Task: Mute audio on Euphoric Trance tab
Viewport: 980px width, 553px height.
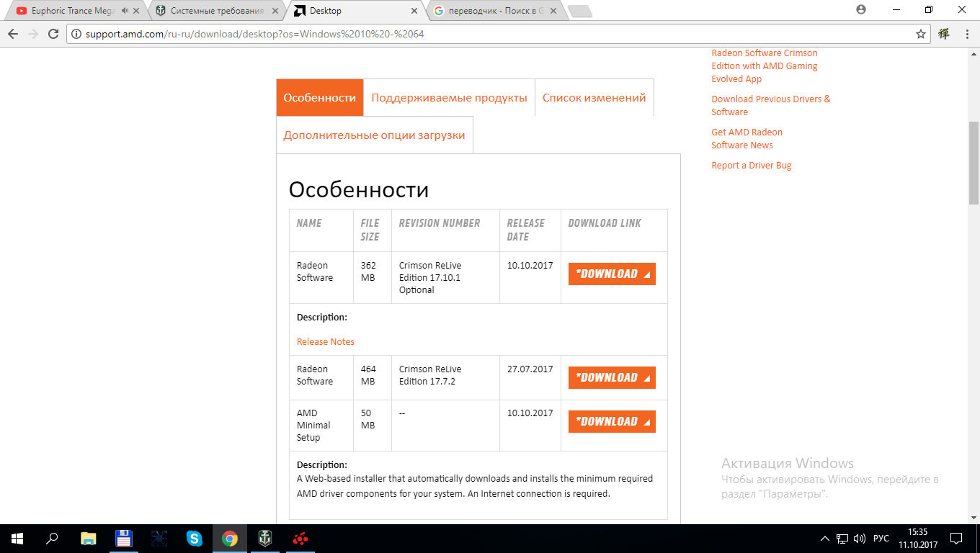Action: (x=125, y=11)
